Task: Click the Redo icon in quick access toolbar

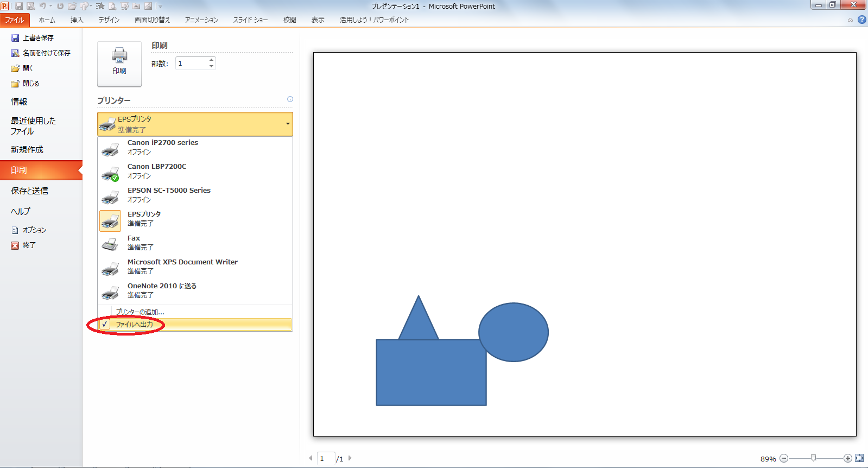Action: click(x=60, y=6)
